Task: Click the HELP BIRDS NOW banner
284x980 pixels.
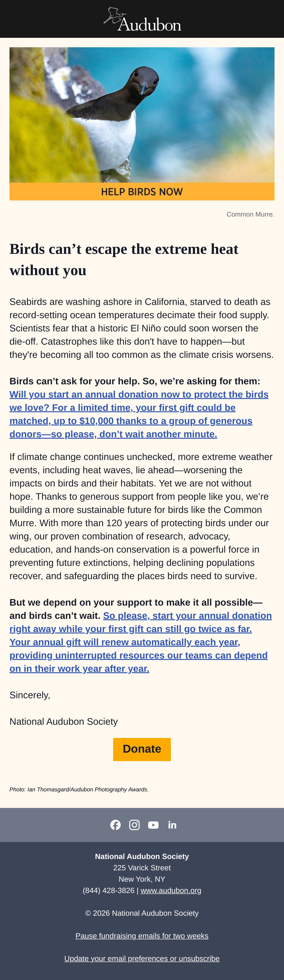Action: [142, 192]
